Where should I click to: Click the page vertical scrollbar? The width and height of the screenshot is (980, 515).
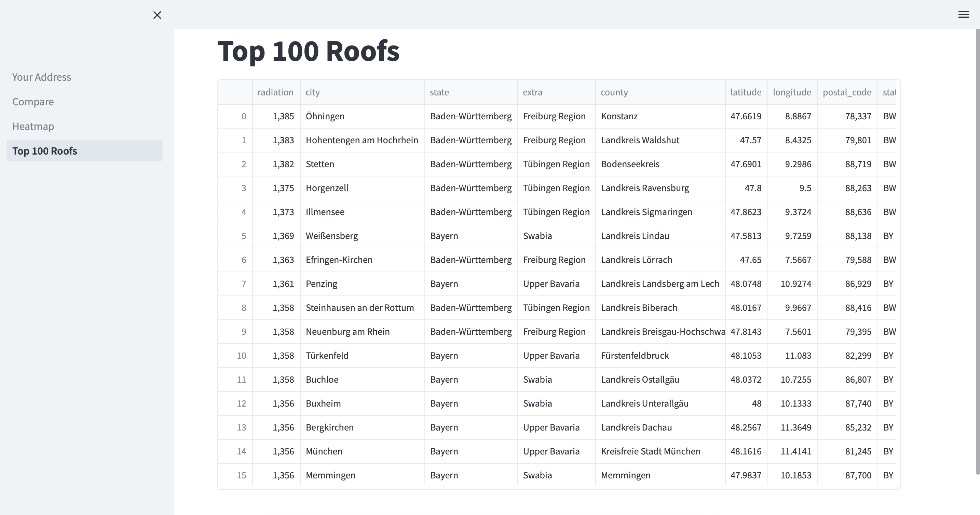tap(977, 251)
